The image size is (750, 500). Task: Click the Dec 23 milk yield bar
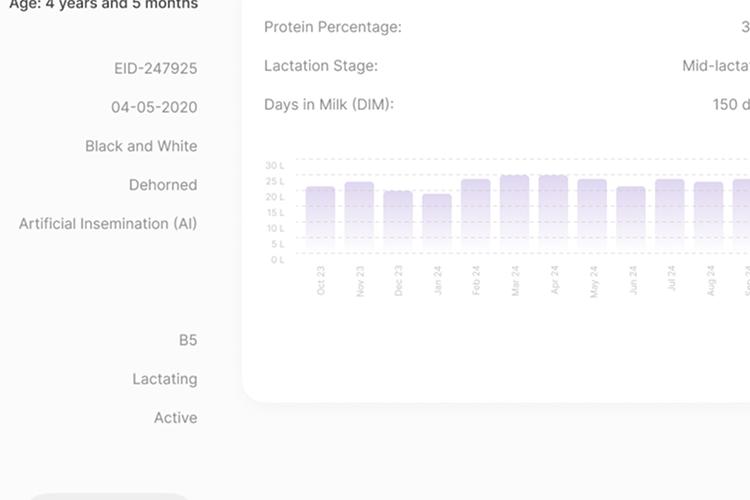point(398,222)
